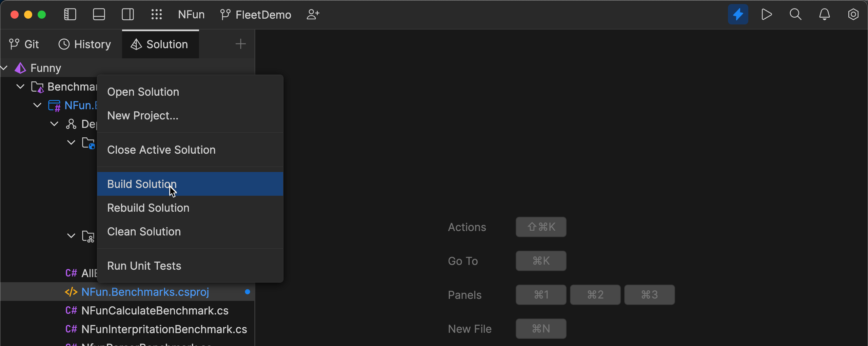868x346 pixels.
Task: Click the Dependencies node icon
Action: click(71, 124)
